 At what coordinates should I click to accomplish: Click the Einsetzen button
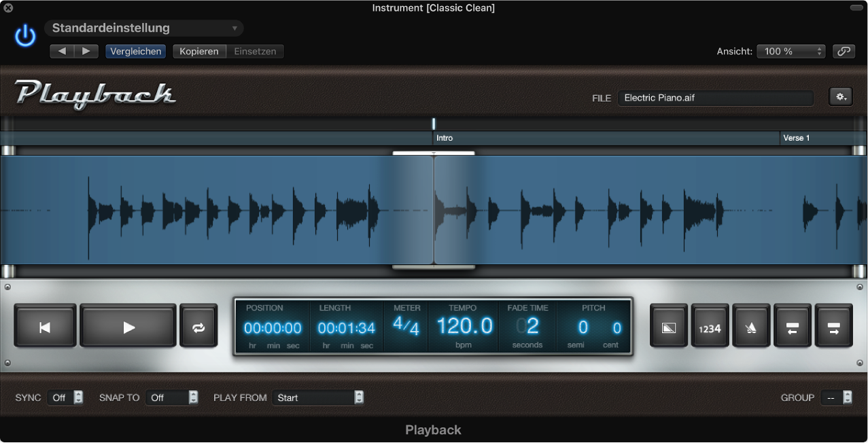(255, 51)
